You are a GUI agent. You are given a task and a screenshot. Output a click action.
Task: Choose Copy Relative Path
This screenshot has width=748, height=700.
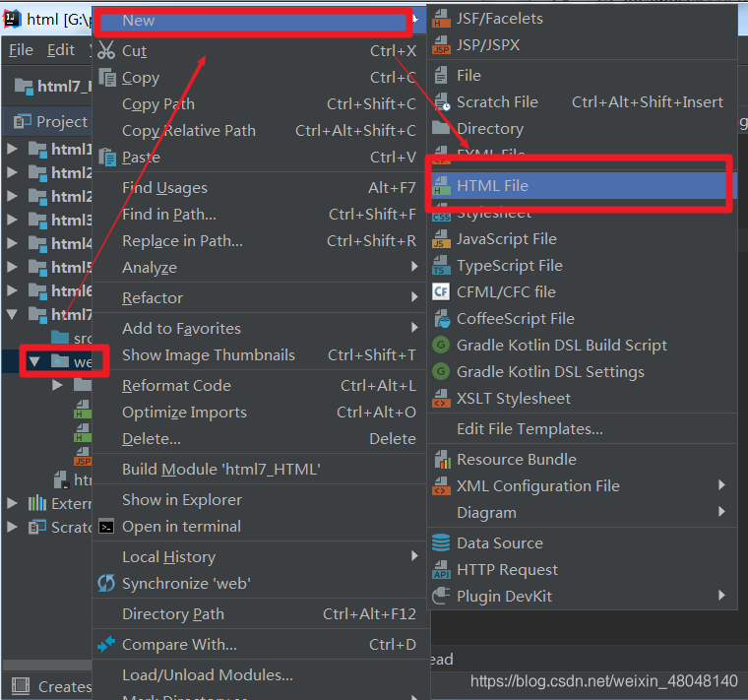click(x=258, y=131)
